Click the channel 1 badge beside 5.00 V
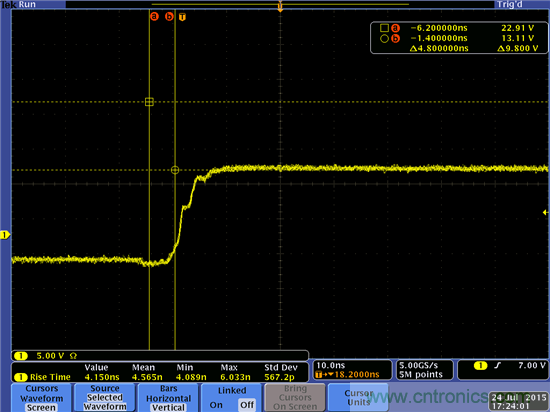 pyautogui.click(x=21, y=356)
